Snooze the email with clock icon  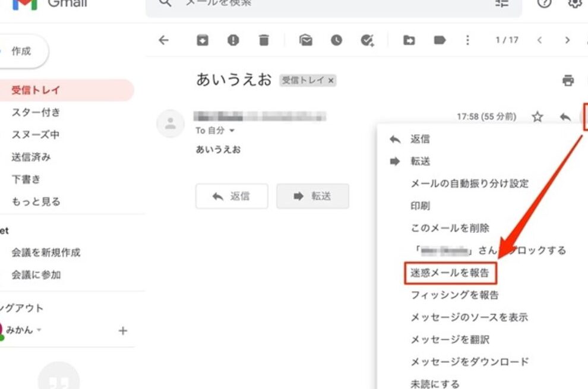coord(336,40)
